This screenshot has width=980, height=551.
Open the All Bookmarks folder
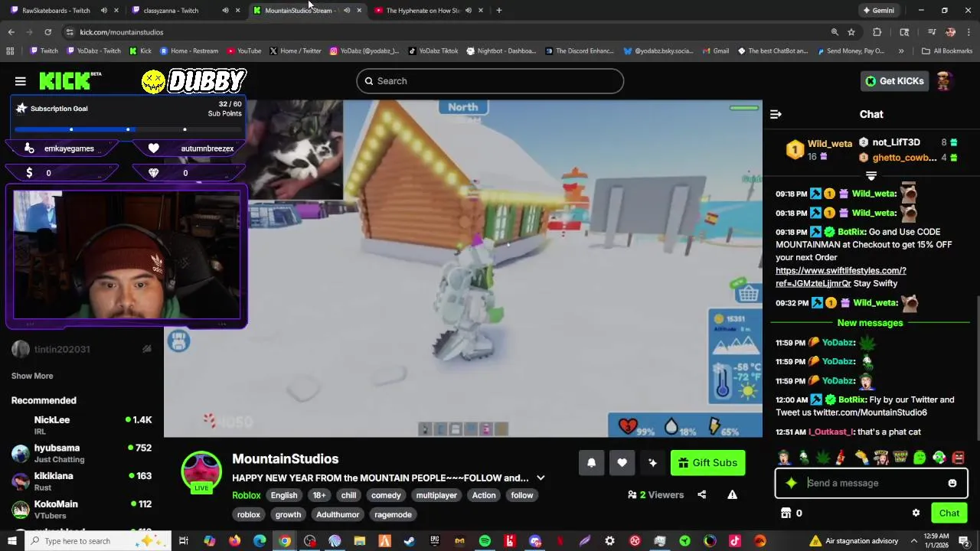pyautogui.click(x=947, y=51)
